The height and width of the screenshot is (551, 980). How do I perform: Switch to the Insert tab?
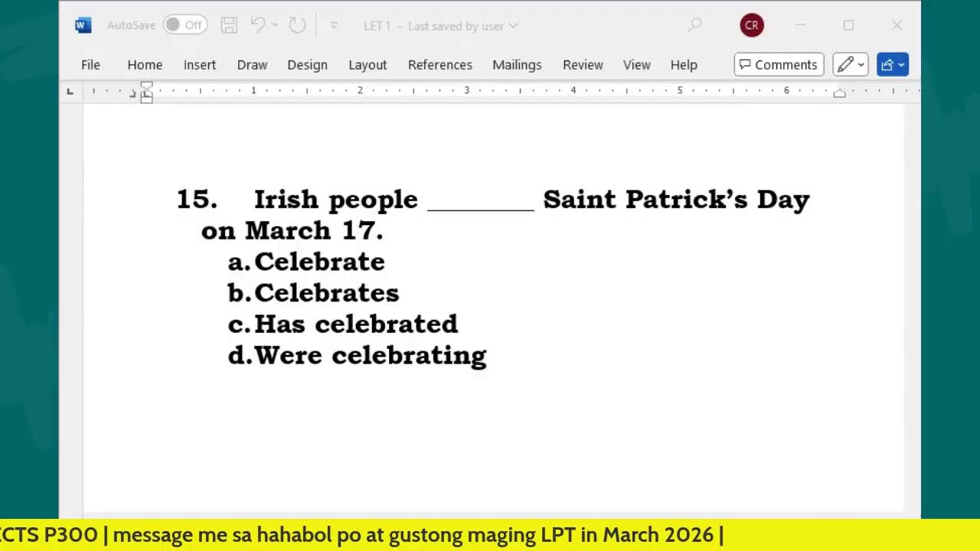pos(200,65)
